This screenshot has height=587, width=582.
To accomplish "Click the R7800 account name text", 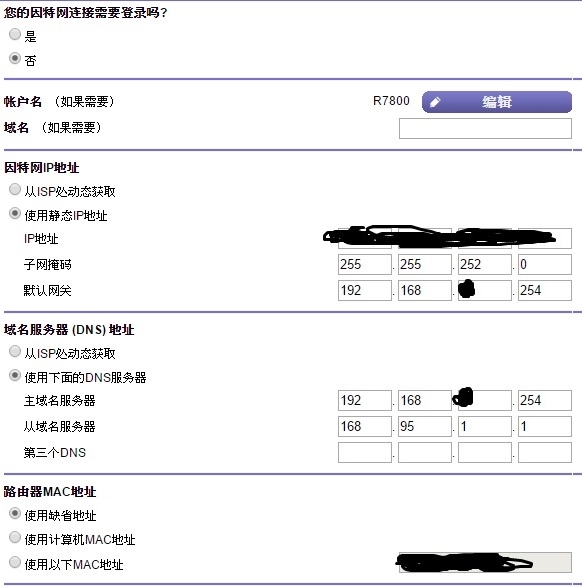I will (391, 101).
